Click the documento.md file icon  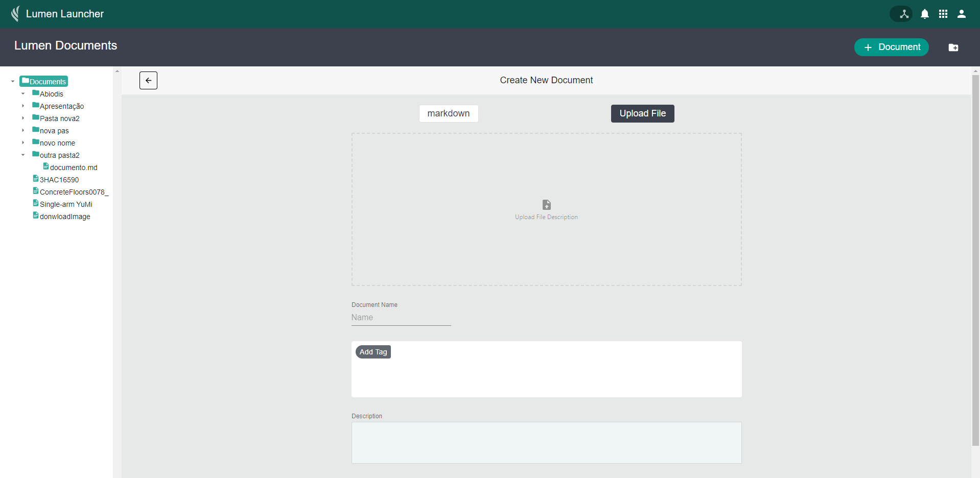[x=46, y=166]
